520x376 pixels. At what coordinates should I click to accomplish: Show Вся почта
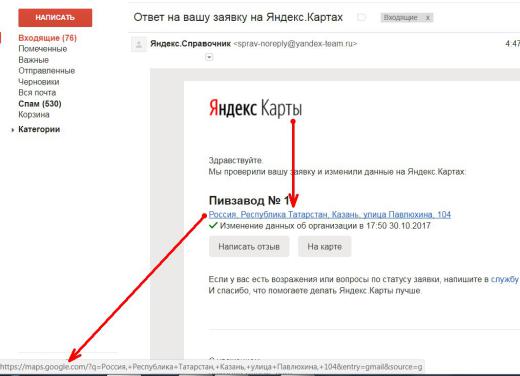(37, 93)
